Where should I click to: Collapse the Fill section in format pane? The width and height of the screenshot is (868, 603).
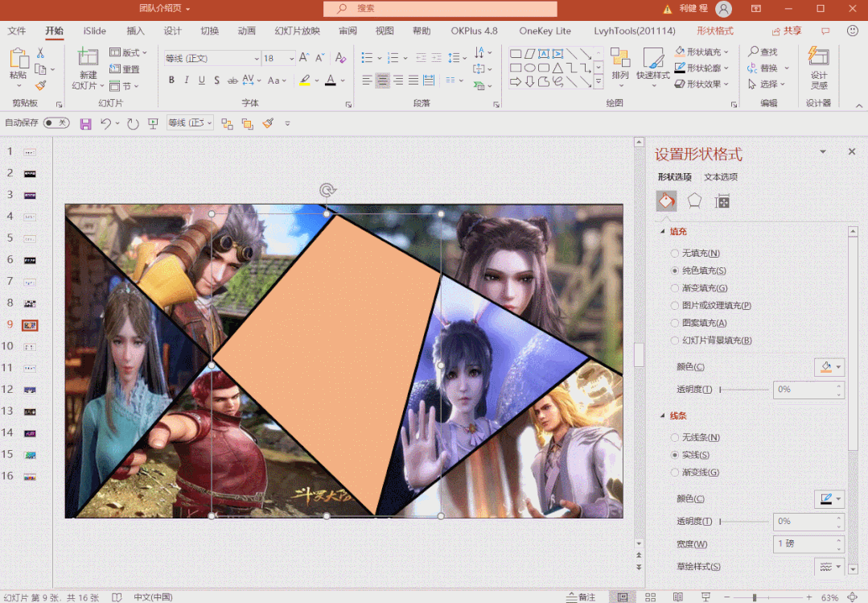tap(663, 232)
